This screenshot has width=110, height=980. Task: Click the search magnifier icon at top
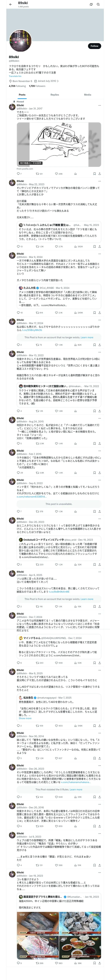point(98,5)
